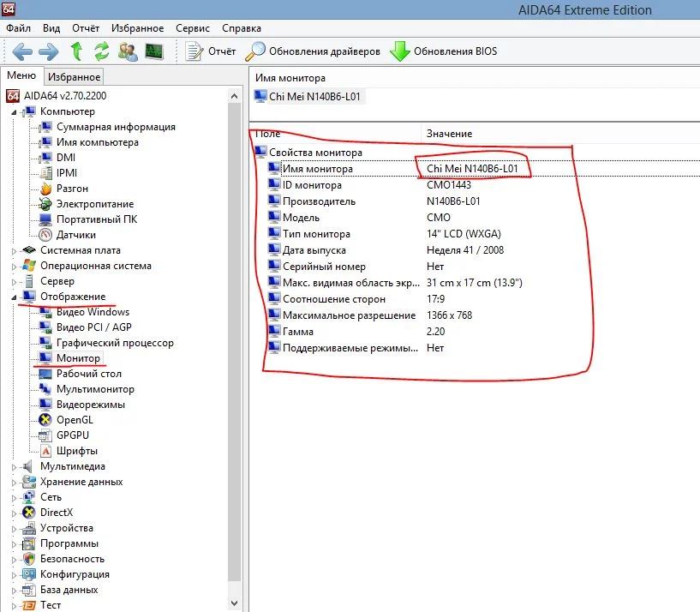Click the Мультимонитор icon
Viewport: 700px width, 612px height.
(45, 388)
